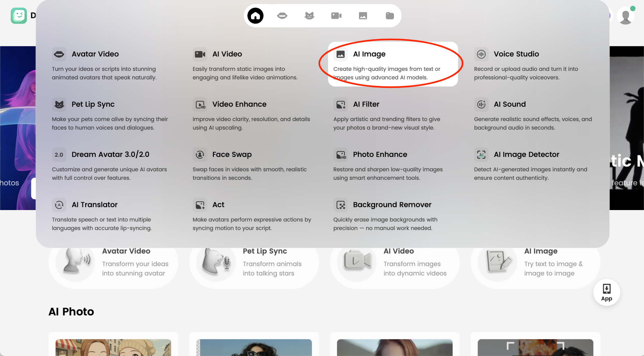The width and height of the screenshot is (644, 356).
Task: Open the cartoon couple AI Photo thumbnail
Action: click(x=113, y=347)
